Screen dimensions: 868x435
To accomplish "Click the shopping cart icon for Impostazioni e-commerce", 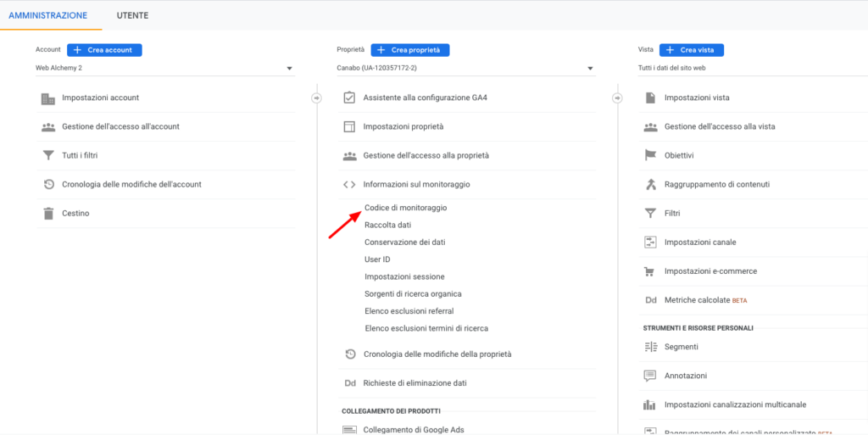I will [x=650, y=271].
